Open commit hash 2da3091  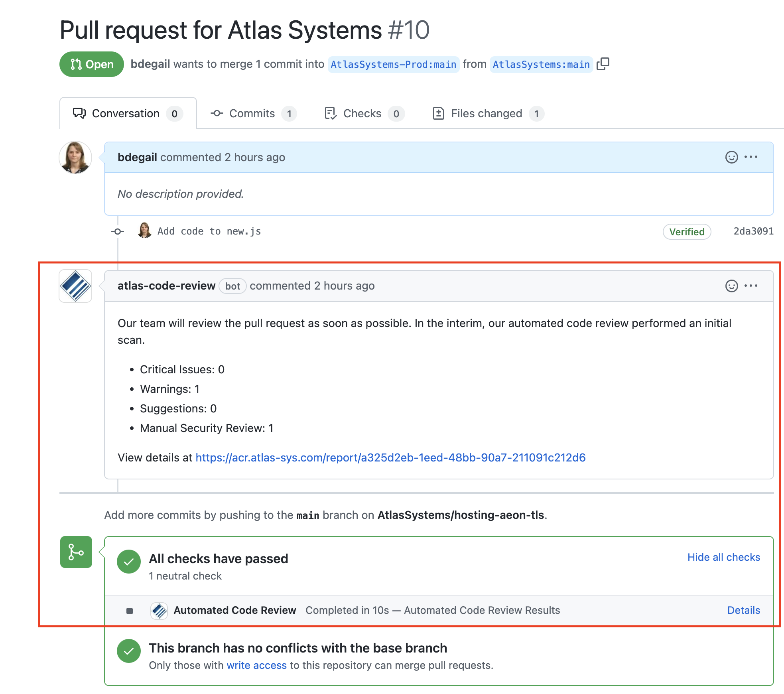point(753,231)
